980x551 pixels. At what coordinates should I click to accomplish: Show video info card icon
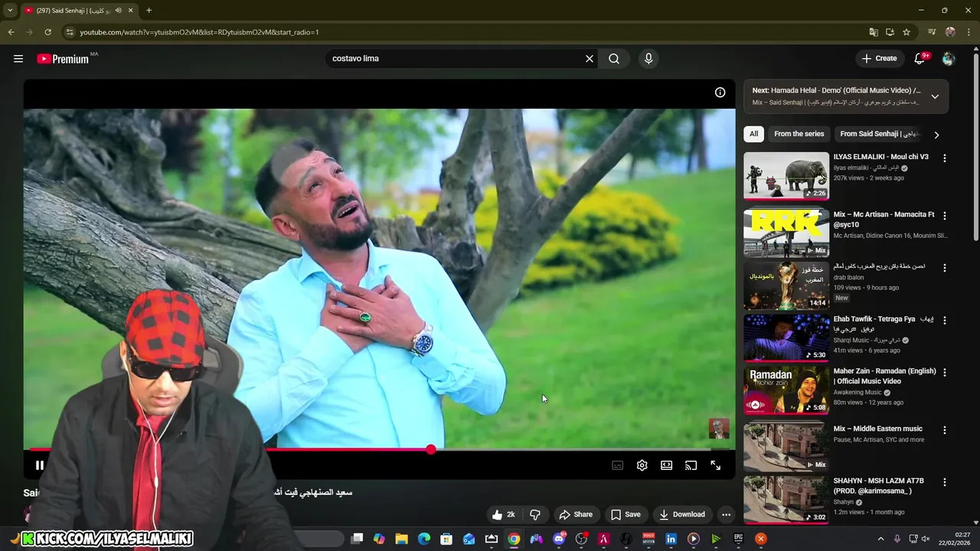point(720,92)
